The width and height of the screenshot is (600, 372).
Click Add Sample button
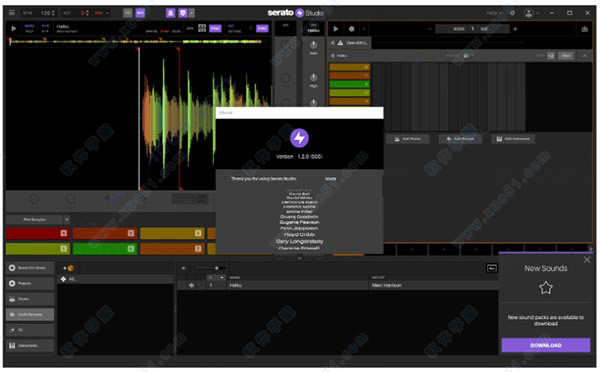click(x=460, y=139)
